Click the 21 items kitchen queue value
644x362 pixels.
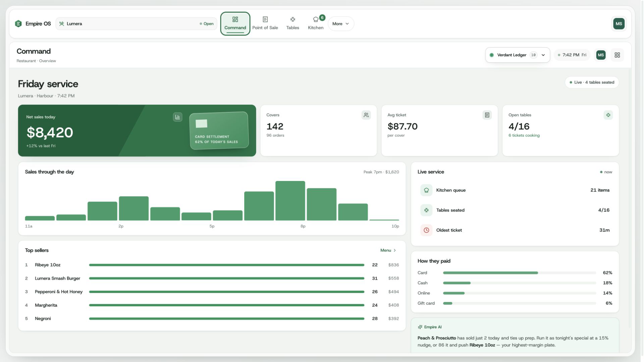(x=600, y=190)
